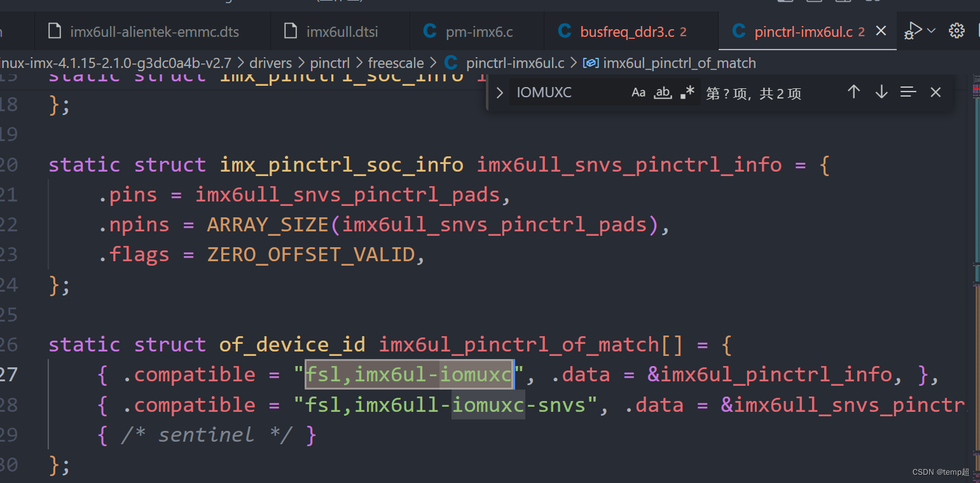980x483 pixels.
Task: Click the C icon in breadcrumb path
Action: [x=451, y=63]
